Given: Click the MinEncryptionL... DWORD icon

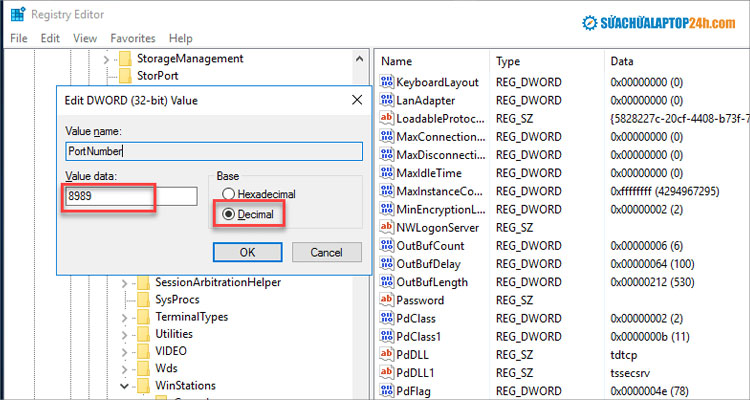Looking at the screenshot, I should click(x=386, y=210).
